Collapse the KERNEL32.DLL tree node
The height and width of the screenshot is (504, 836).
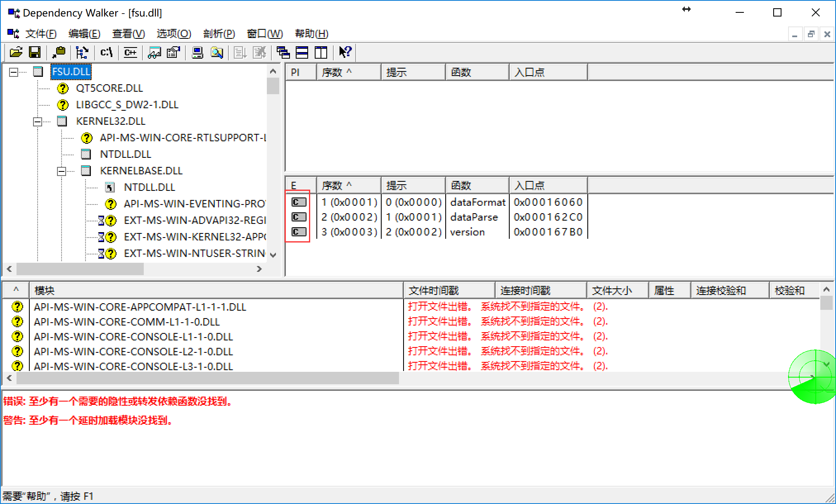click(38, 121)
